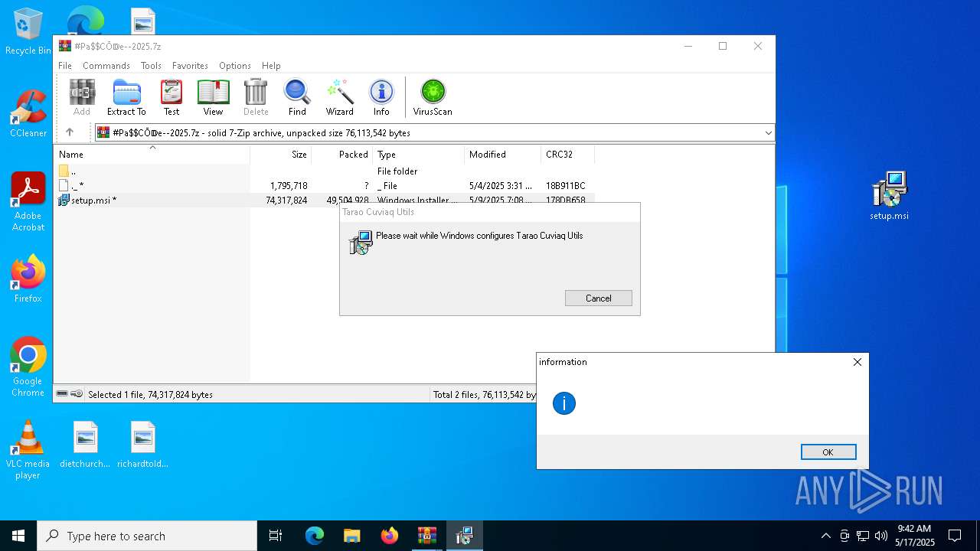Screen dimensions: 980x551
Task: Open Firefox from the taskbar
Action: tap(389, 536)
